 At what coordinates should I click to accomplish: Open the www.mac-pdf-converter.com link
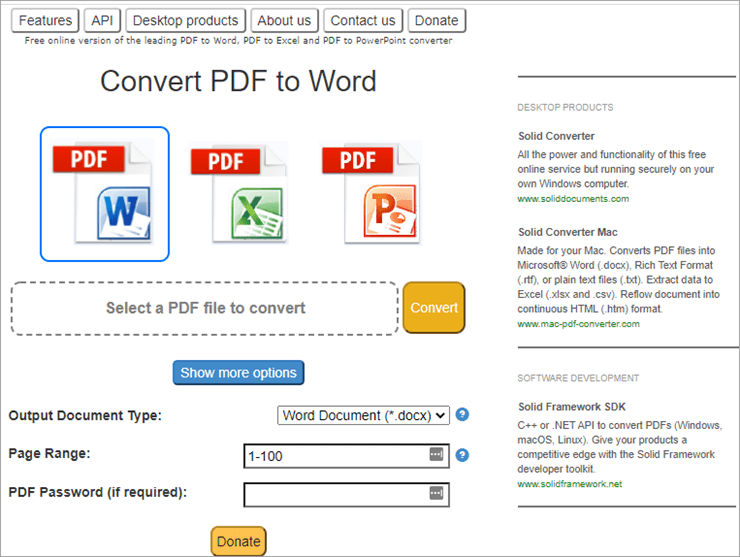pos(578,324)
